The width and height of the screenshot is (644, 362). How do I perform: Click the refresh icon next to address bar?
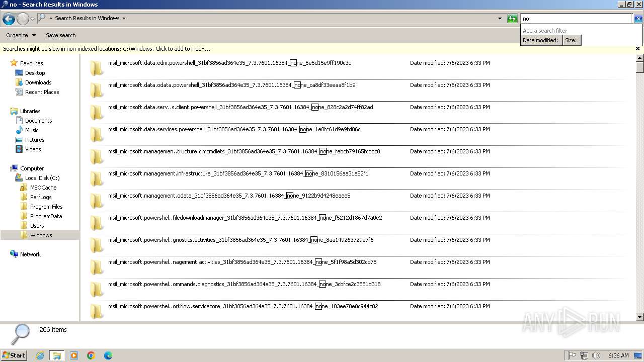pos(512,19)
